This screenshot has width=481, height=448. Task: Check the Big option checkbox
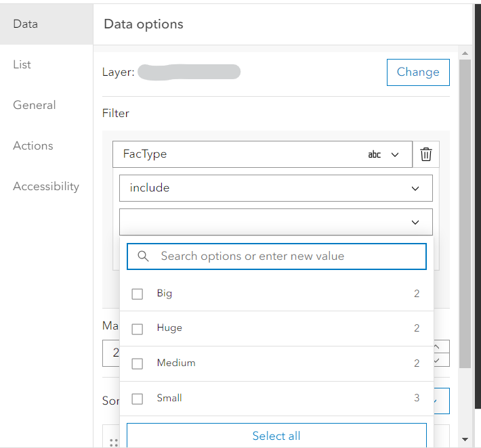click(138, 294)
